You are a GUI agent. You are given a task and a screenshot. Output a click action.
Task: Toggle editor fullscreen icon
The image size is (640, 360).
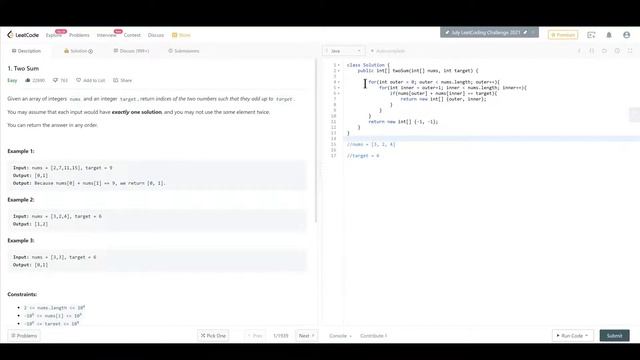click(x=630, y=51)
